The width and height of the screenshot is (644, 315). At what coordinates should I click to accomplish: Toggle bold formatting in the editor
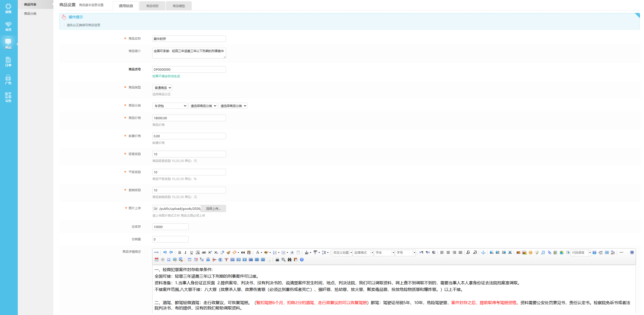[179, 252]
